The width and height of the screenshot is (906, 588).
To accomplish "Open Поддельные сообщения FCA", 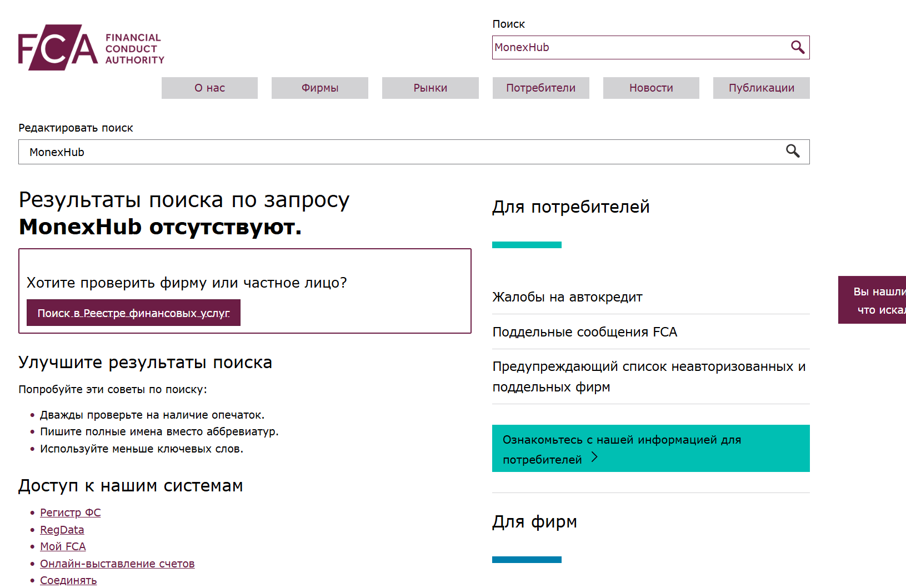I will coord(584,331).
